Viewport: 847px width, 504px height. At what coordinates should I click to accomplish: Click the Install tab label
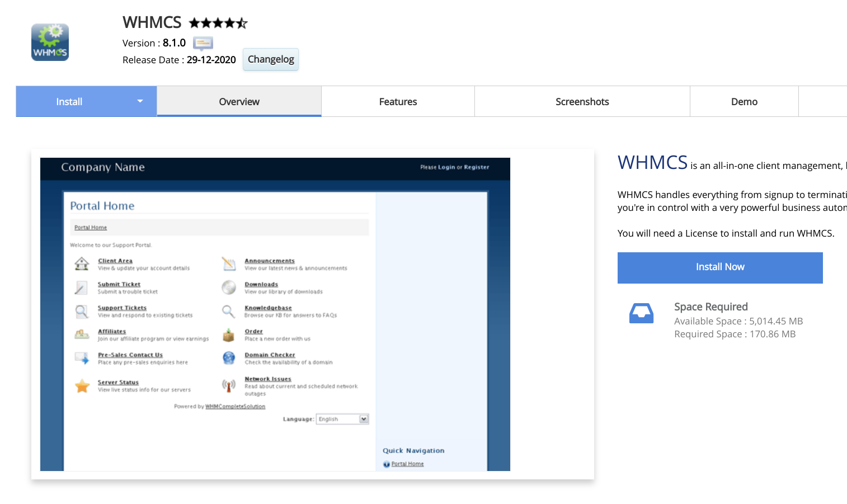(x=69, y=102)
